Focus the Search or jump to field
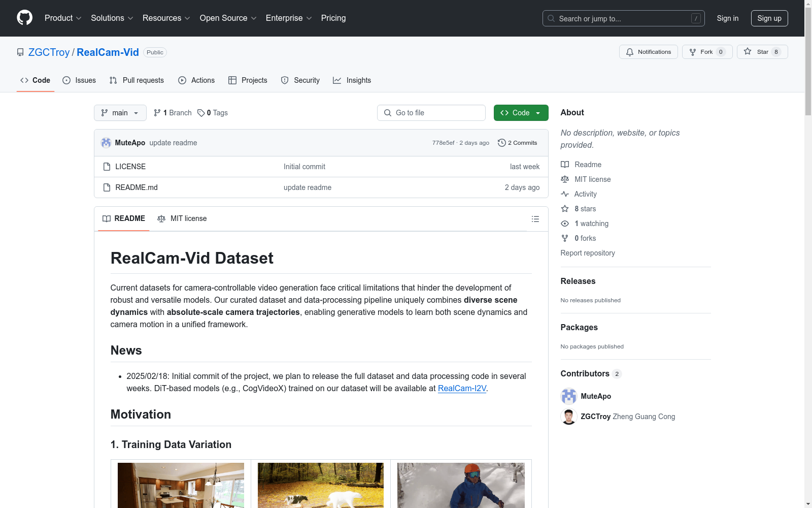Viewport: 812px width, 508px height. coord(623,18)
